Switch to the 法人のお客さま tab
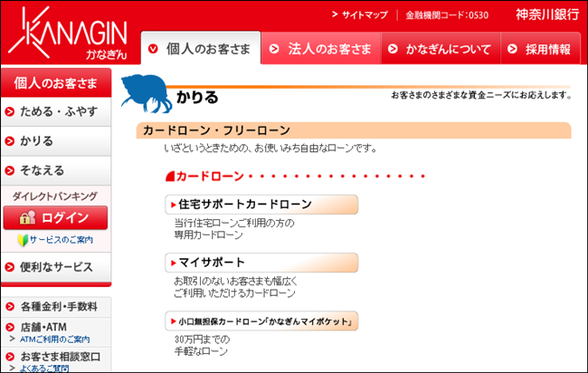 pyautogui.click(x=321, y=49)
